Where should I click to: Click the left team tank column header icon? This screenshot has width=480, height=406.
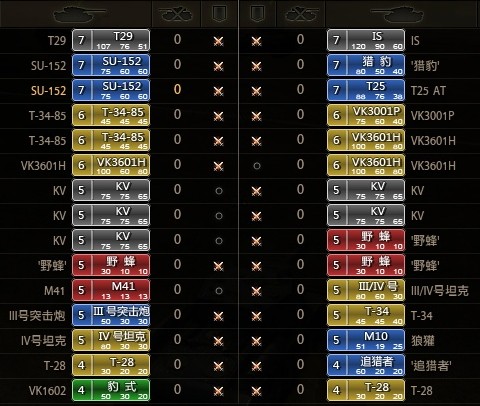click(x=79, y=14)
